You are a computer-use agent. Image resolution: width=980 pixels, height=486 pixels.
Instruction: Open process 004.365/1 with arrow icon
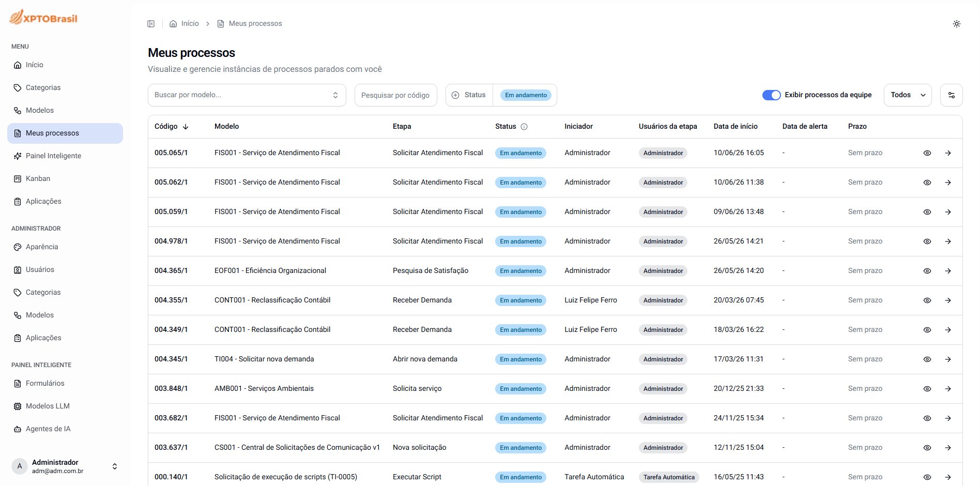948,271
